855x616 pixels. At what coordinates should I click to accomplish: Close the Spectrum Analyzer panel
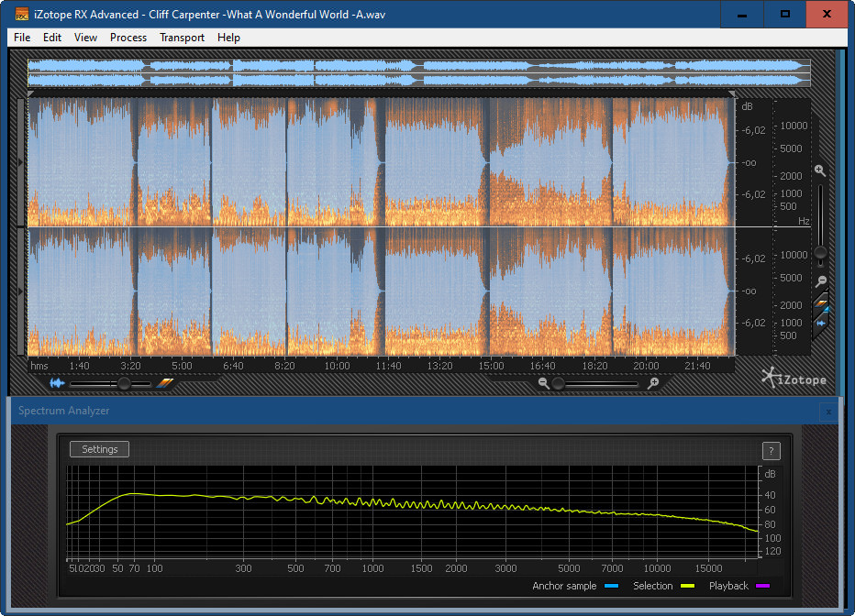coord(828,412)
